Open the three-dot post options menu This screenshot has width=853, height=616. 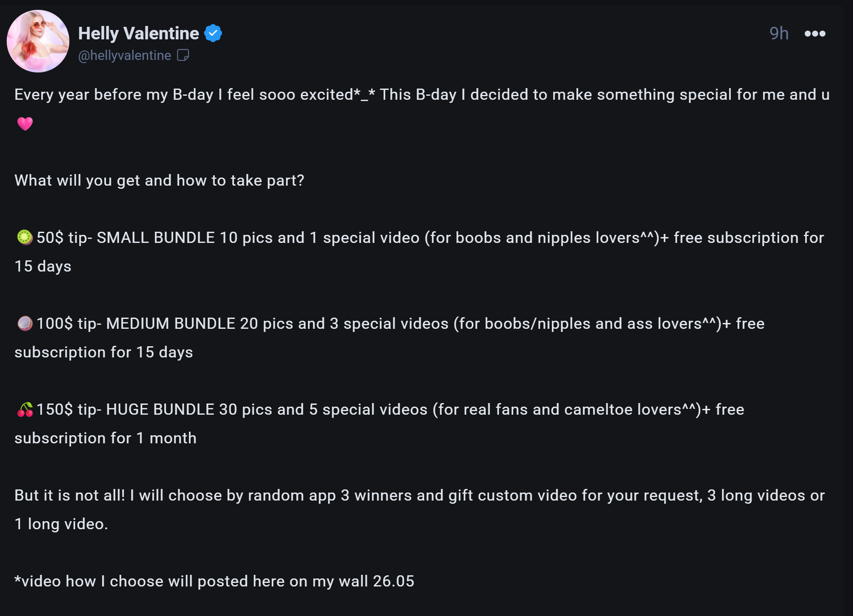(815, 34)
